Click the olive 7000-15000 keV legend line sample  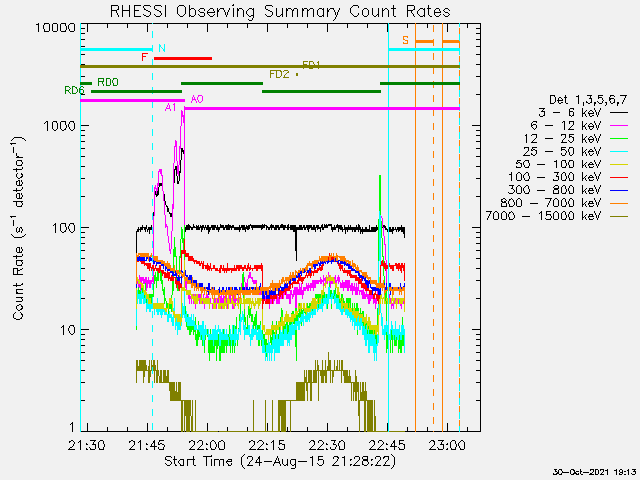point(619,216)
